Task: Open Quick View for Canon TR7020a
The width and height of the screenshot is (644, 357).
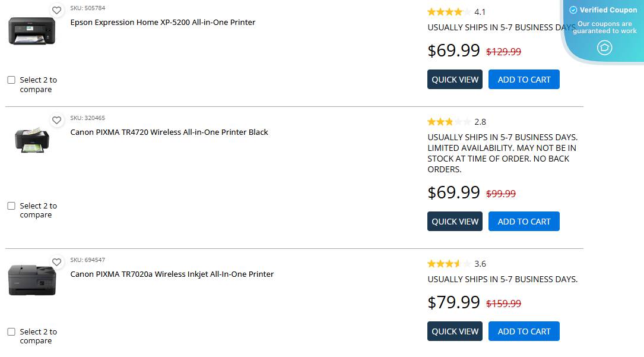Action: coord(455,331)
